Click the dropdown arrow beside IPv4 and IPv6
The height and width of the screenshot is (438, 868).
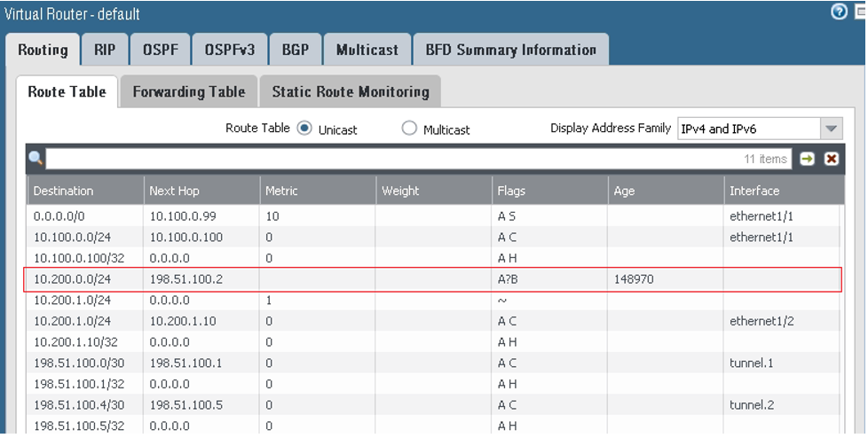(x=831, y=129)
